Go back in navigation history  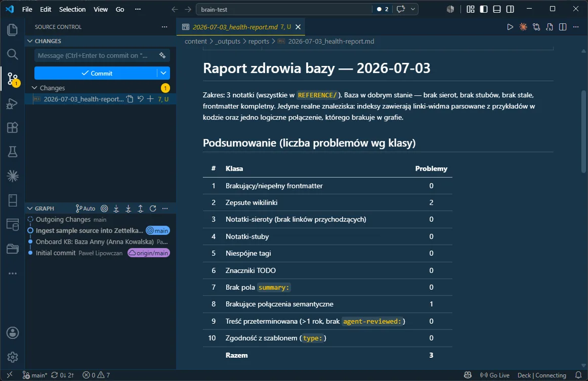[x=175, y=9]
